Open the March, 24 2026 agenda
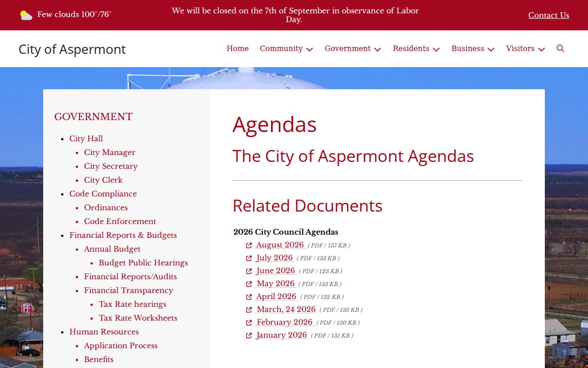588x368 pixels. tap(286, 310)
